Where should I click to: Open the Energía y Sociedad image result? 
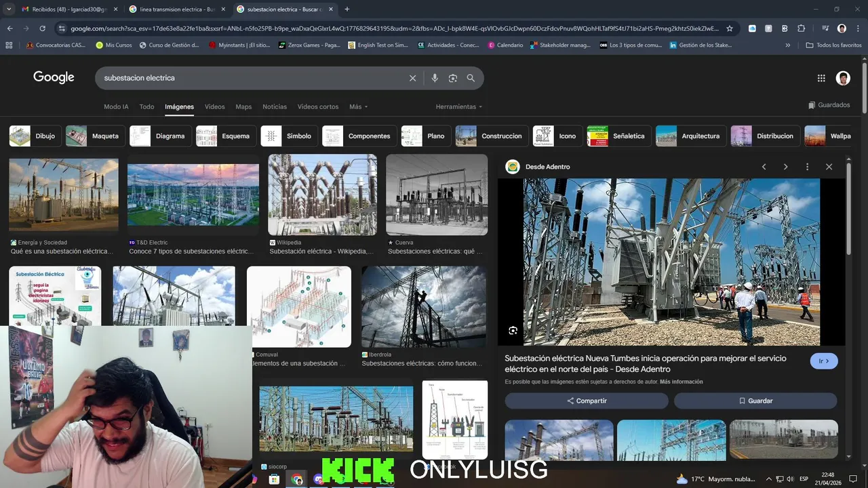point(63,195)
